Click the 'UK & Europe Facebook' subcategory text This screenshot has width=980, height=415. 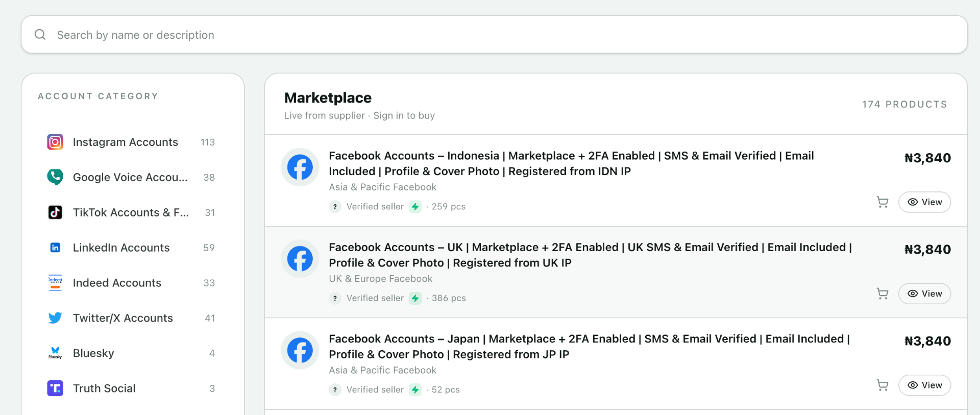point(381,279)
